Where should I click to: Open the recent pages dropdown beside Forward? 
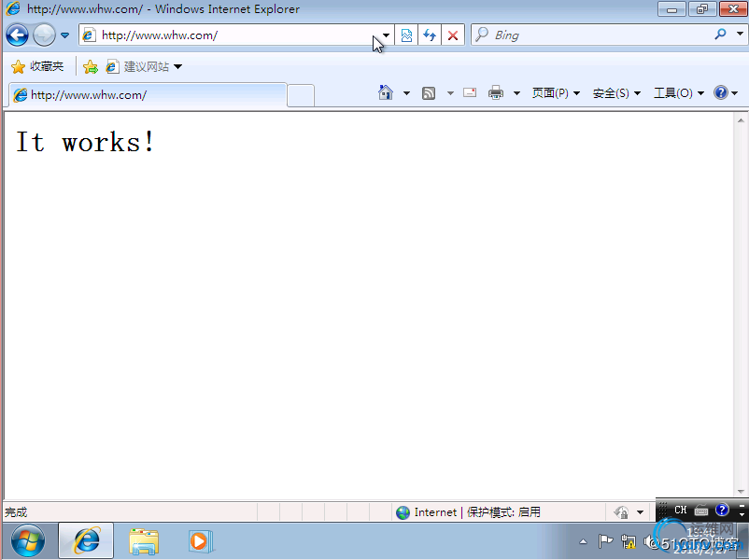65,35
